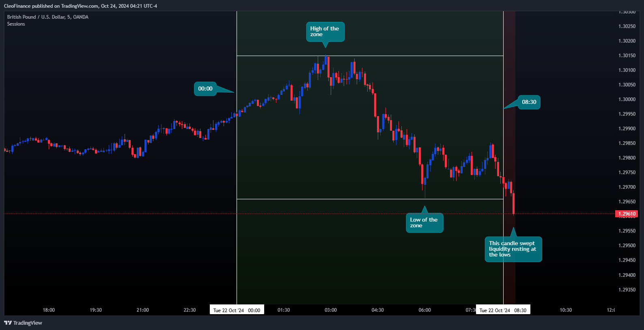This screenshot has height=330, width=644.
Task: Click the current price label 1.29610
Action: pyautogui.click(x=627, y=214)
